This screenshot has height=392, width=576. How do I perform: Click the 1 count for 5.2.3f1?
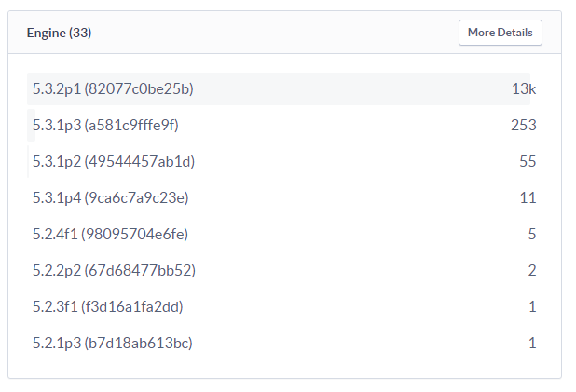click(x=532, y=307)
